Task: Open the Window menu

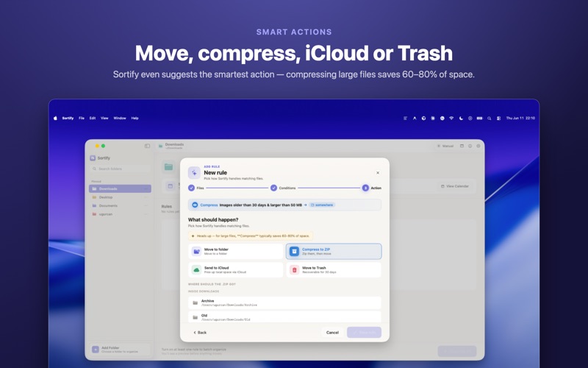Action: 120,118
